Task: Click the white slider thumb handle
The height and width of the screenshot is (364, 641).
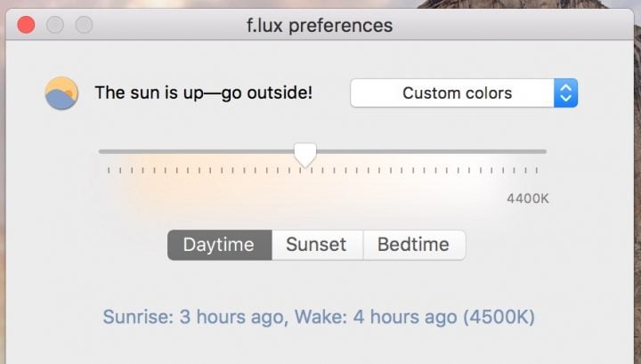Action: tap(305, 155)
